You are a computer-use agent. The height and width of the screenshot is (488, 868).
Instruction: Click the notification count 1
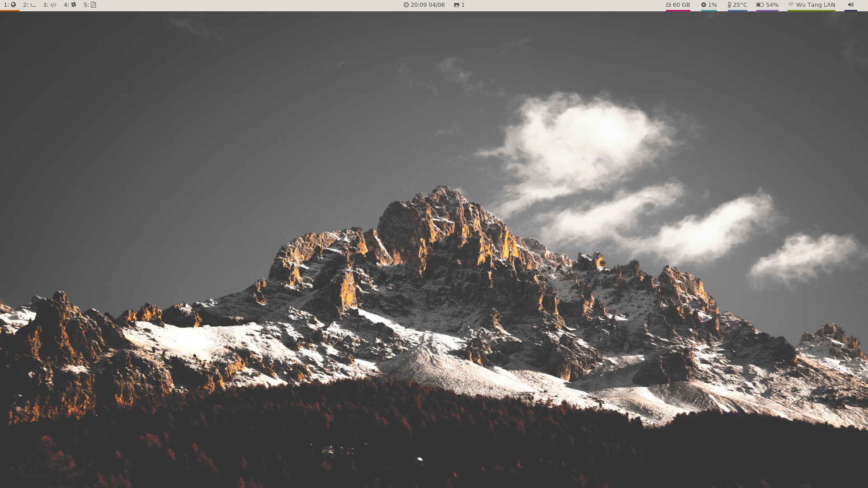[x=463, y=5]
